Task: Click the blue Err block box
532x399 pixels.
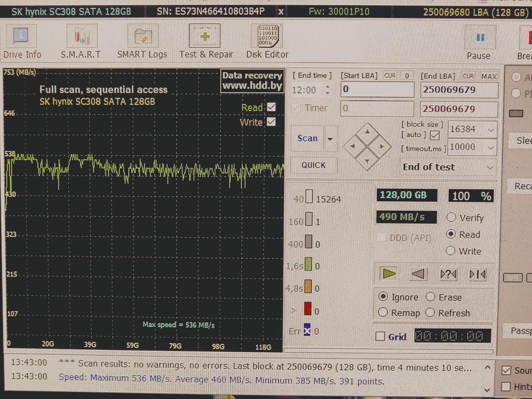Action: (307, 330)
